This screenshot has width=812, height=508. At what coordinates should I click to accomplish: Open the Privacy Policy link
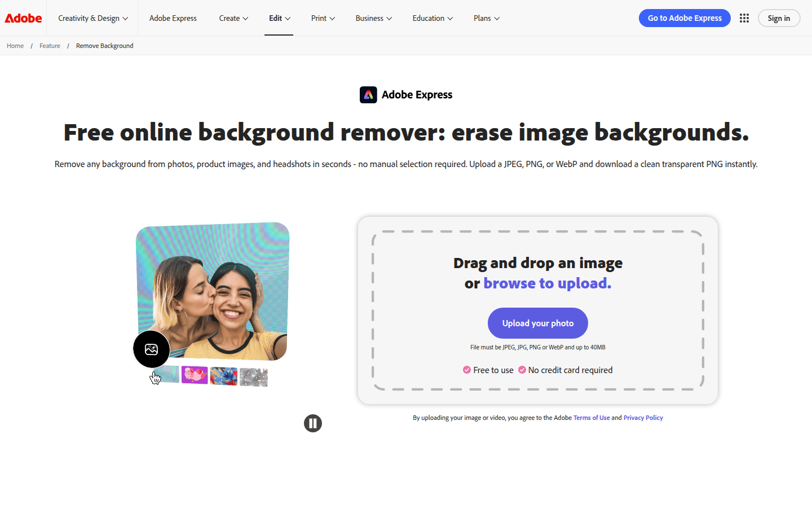click(643, 418)
